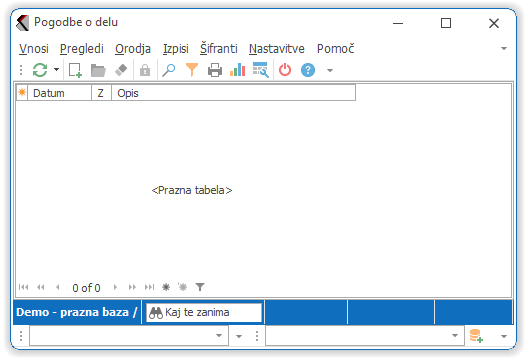Image resolution: width=528 pixels, height=363 pixels.
Task: Expand the arrow after the left combo box
Action: click(x=239, y=336)
